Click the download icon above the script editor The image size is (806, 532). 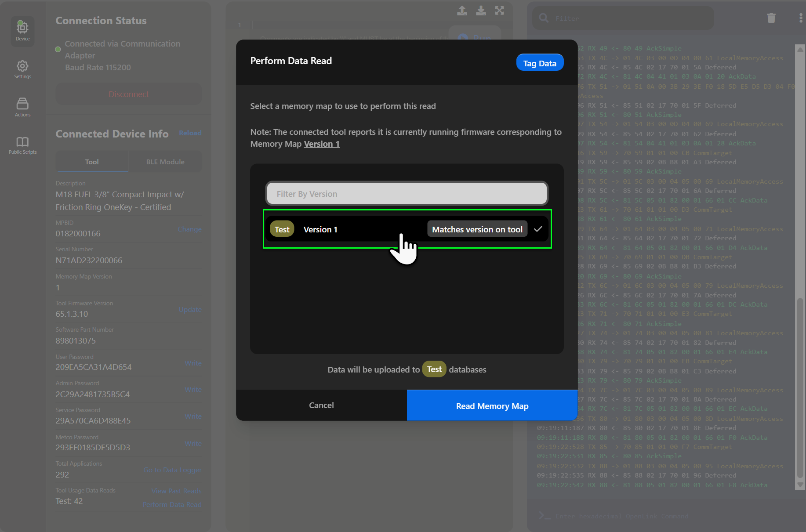coord(481,11)
